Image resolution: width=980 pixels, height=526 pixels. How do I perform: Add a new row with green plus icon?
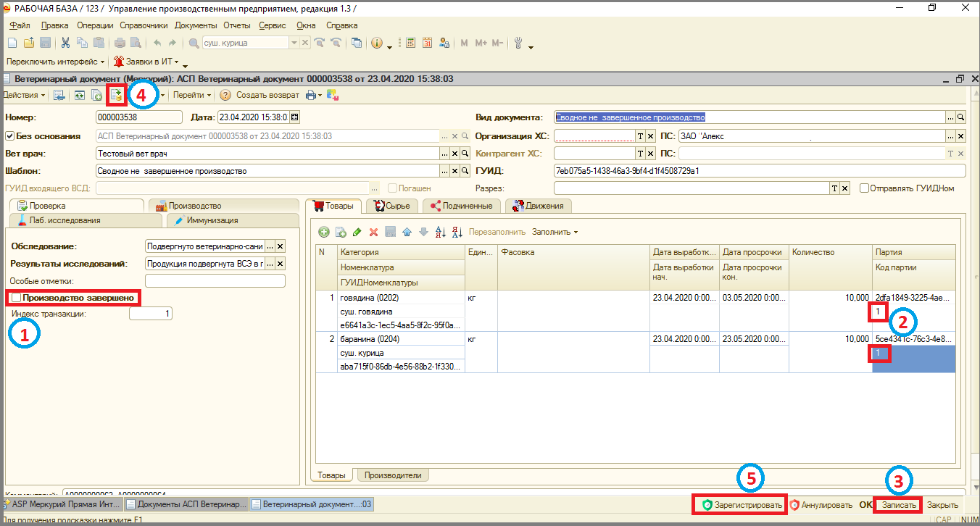pyautogui.click(x=323, y=232)
